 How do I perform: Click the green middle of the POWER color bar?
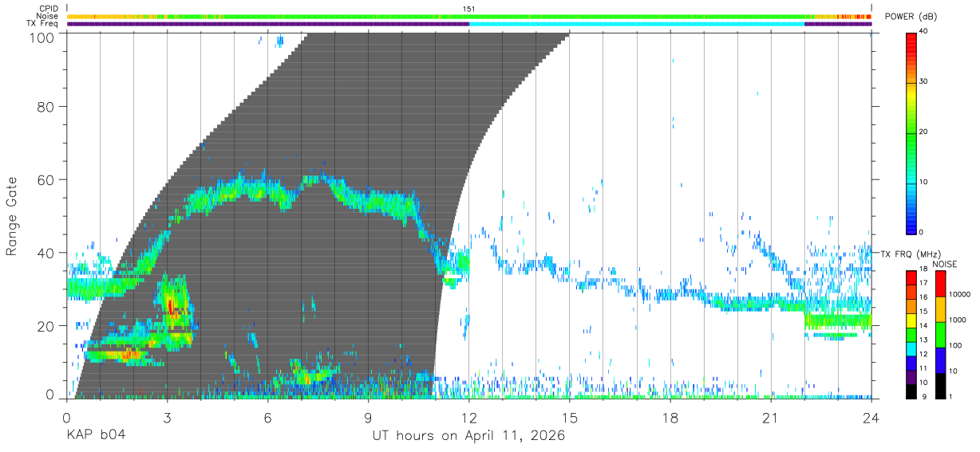click(911, 132)
